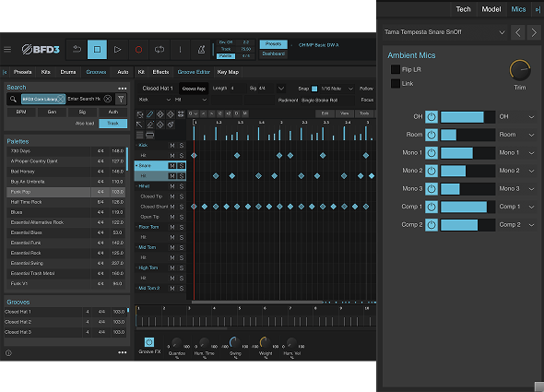
Task: Adjust the Room mic level slider
Action: pyautogui.click(x=467, y=135)
